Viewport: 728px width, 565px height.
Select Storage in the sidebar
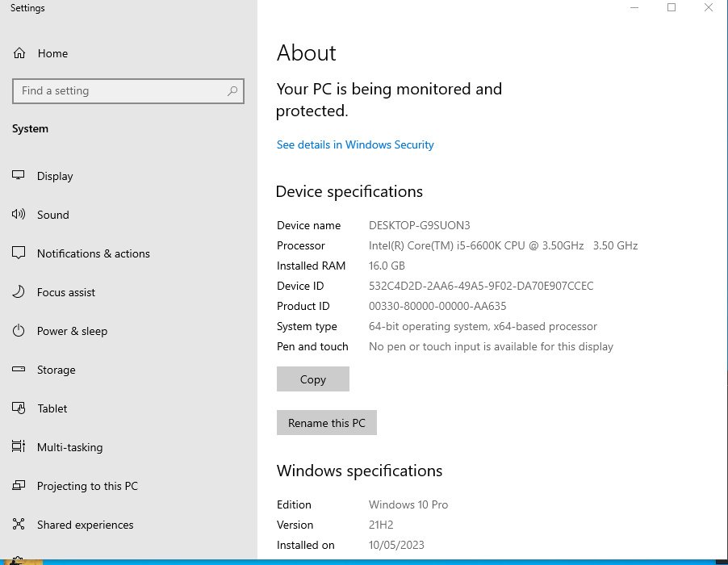point(56,370)
